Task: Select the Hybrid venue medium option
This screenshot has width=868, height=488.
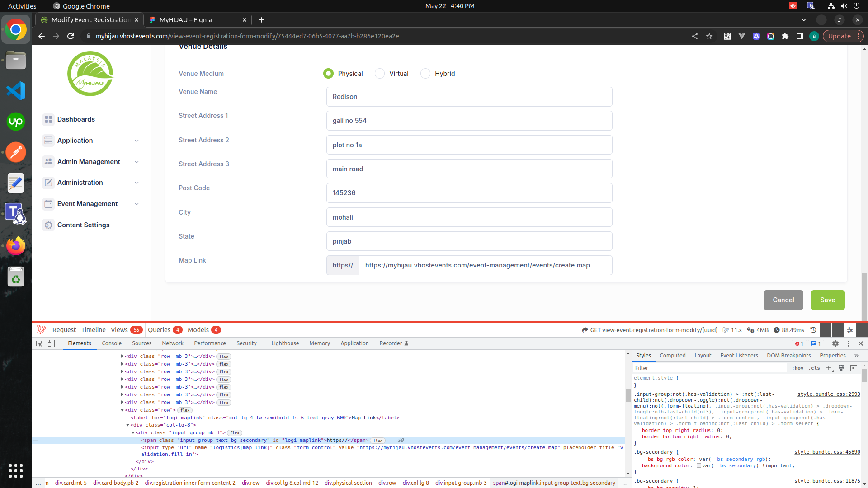Action: tap(425, 74)
